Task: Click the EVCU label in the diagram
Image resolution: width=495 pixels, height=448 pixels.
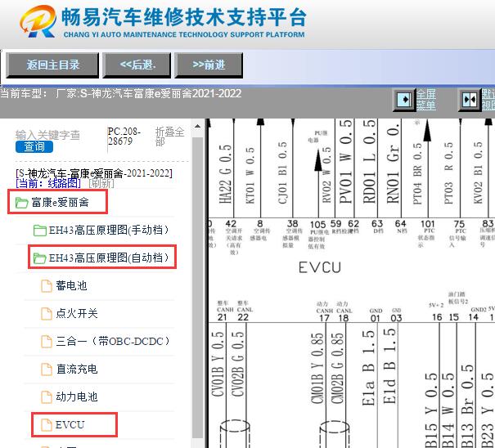Action: click(320, 267)
